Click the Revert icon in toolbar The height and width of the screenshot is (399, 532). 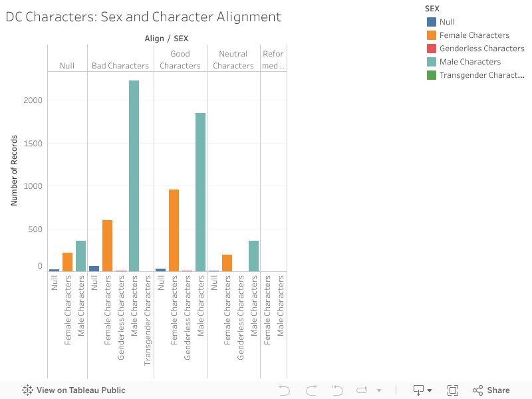point(337,390)
